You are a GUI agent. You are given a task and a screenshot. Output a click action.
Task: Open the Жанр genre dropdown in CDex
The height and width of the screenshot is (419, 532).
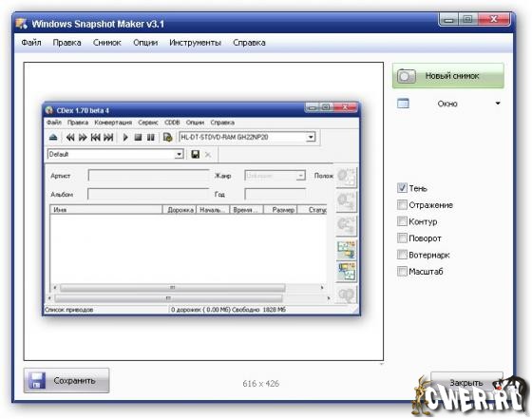pos(300,176)
